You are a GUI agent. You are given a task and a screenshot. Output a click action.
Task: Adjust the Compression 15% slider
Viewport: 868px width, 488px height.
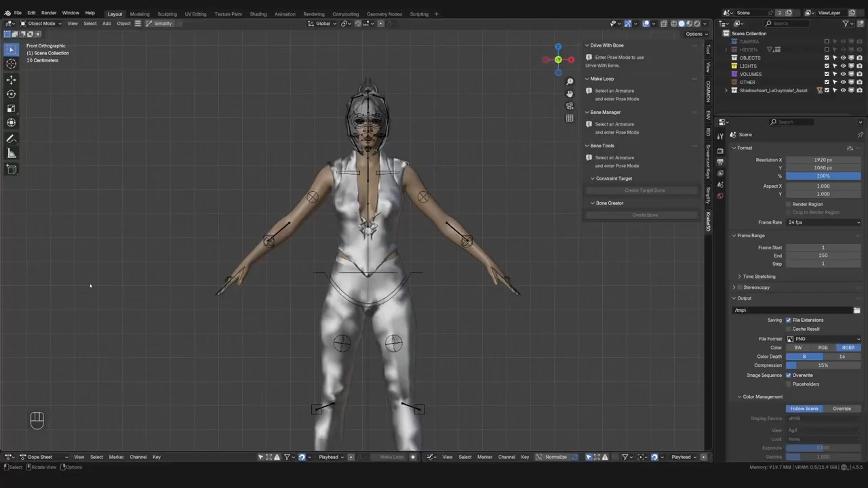[x=823, y=365]
